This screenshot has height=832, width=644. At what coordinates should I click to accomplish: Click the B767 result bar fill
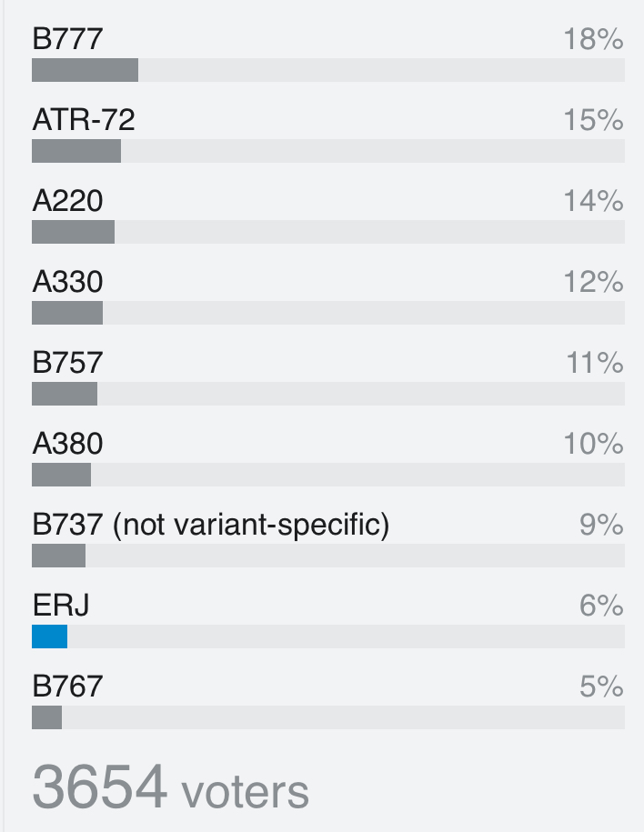[46, 717]
